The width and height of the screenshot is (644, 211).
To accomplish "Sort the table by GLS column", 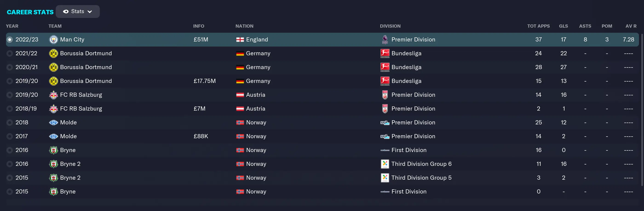I will 563,26.
